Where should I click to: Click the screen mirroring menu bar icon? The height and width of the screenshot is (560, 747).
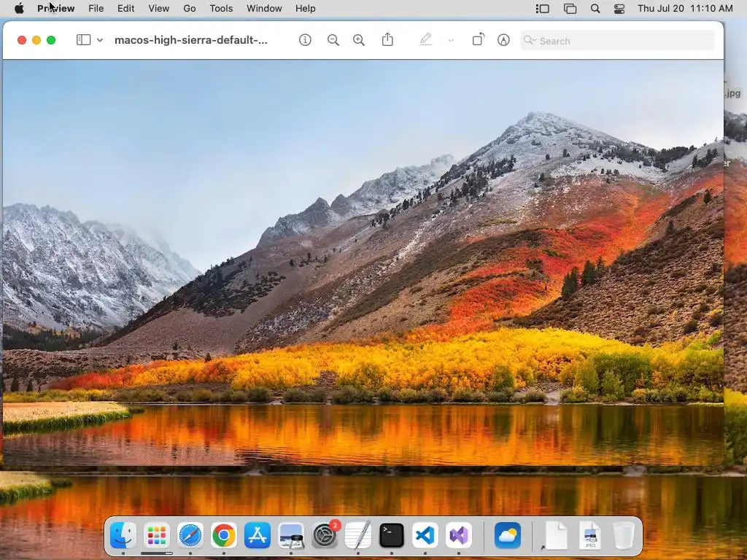click(x=570, y=9)
